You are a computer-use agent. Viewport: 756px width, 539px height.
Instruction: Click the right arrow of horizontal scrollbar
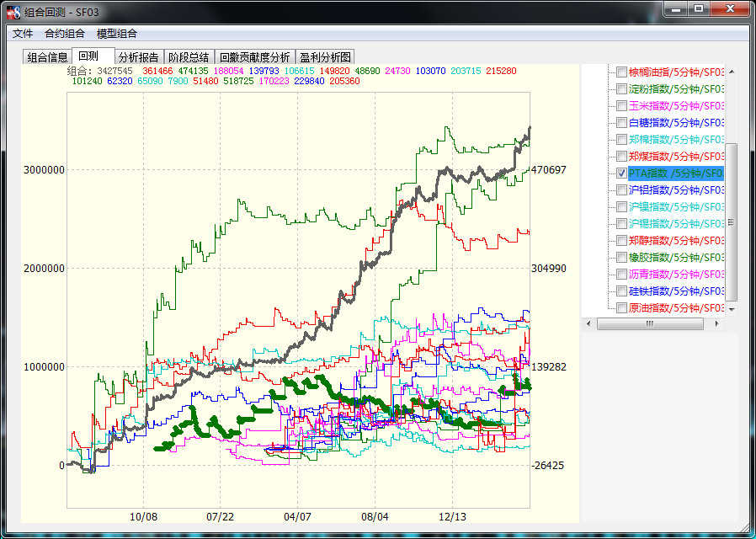tap(717, 323)
